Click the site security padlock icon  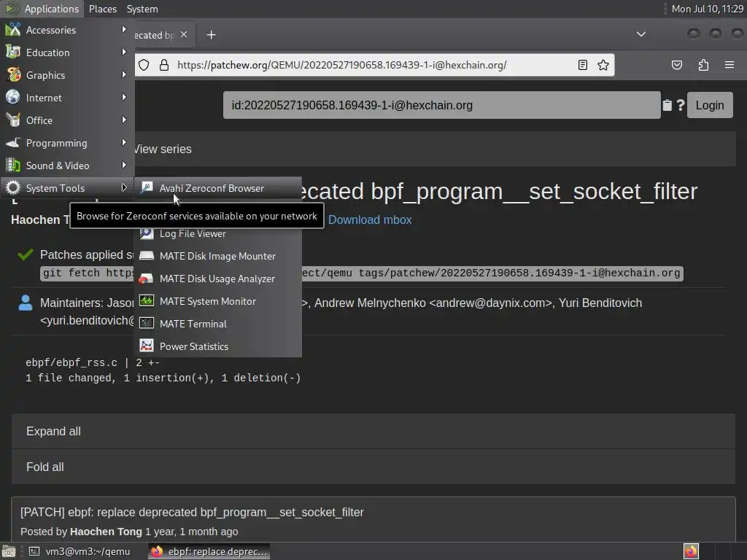tap(164, 65)
